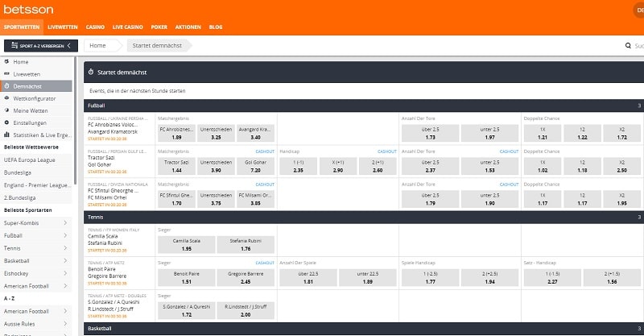This screenshot has width=644, height=336.
Task: Bet on Stefania Rubini at 1.76
Action: [x=246, y=245]
